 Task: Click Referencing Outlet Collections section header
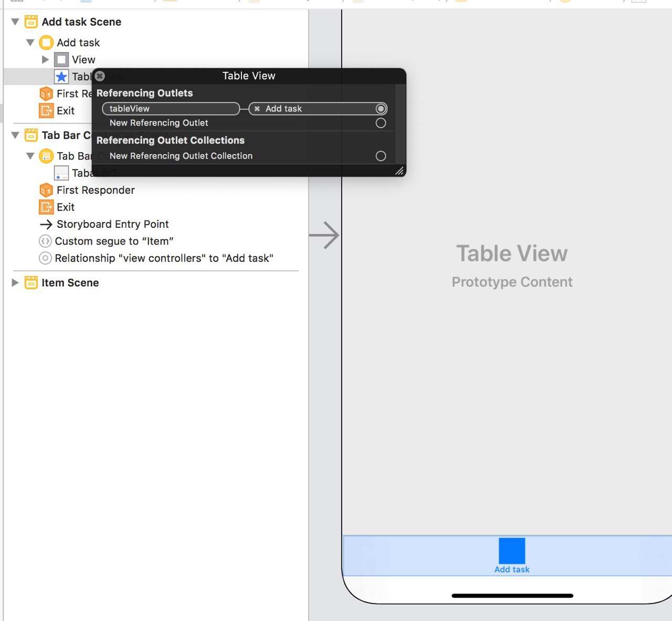click(171, 141)
